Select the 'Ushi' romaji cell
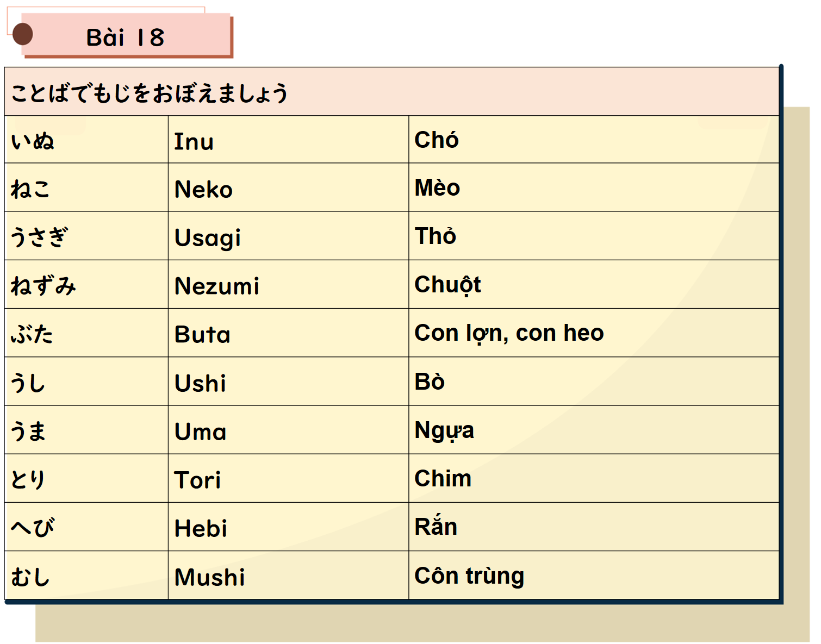The image size is (821, 644). (288, 381)
